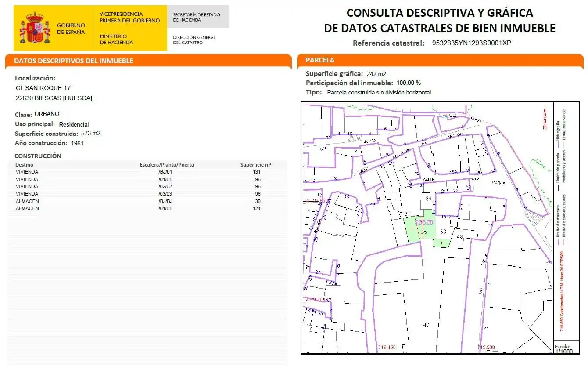This screenshot has height=366, width=588.
Task: Select the VIVIENDA cell in the /BJ/01 row
Action: 27,172
